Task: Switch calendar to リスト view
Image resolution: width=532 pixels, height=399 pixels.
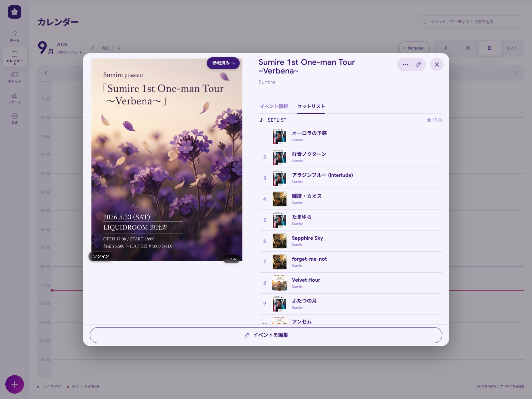Action: pos(512,48)
